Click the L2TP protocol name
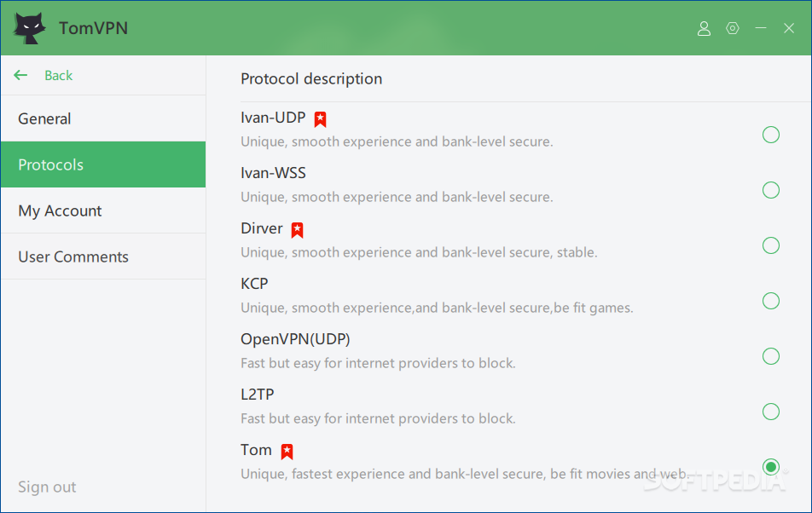The width and height of the screenshot is (812, 513). (x=258, y=395)
